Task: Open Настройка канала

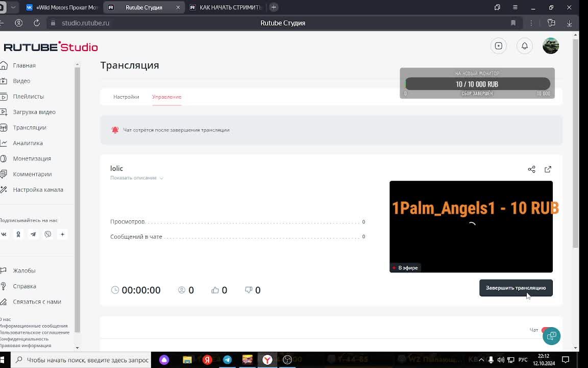Action: 38,190
